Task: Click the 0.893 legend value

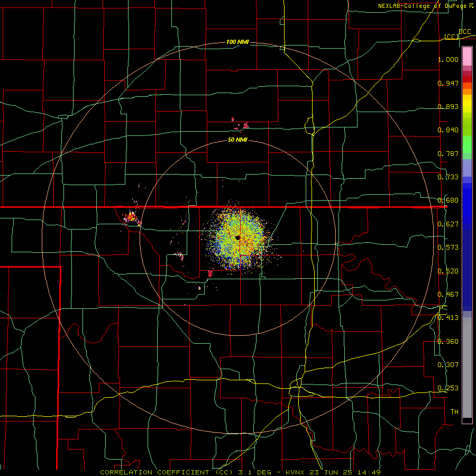Action: point(448,106)
